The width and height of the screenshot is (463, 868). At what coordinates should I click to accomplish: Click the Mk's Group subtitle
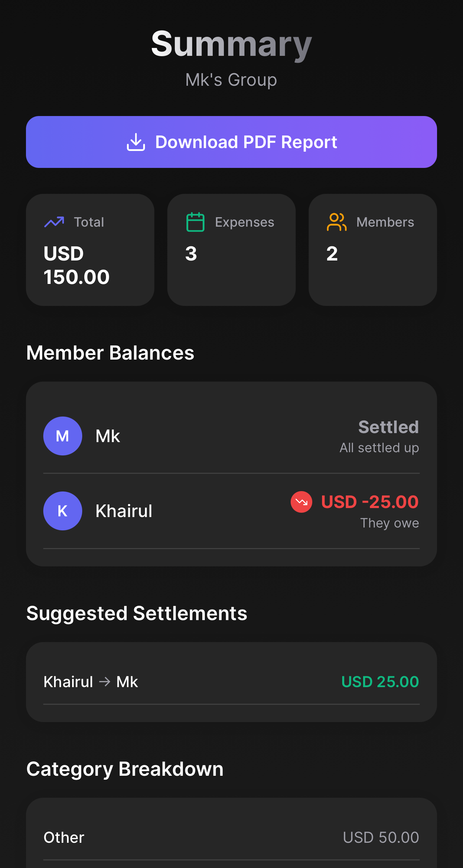pyautogui.click(x=231, y=80)
